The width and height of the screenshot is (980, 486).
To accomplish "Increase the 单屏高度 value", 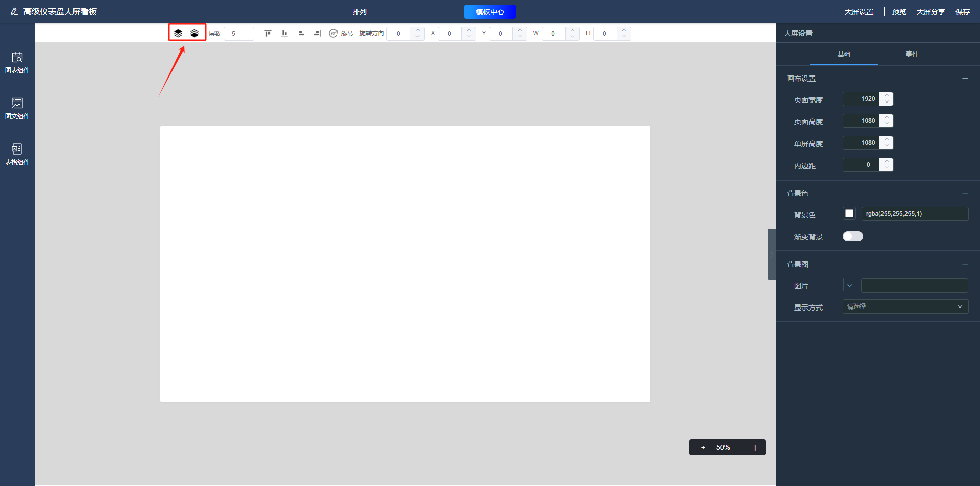I will 887,139.
